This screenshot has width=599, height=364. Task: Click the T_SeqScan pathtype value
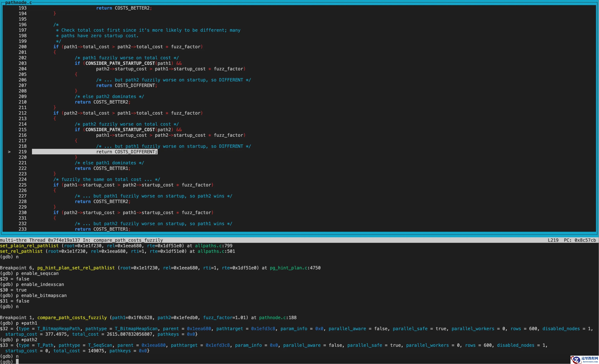coord(100,345)
